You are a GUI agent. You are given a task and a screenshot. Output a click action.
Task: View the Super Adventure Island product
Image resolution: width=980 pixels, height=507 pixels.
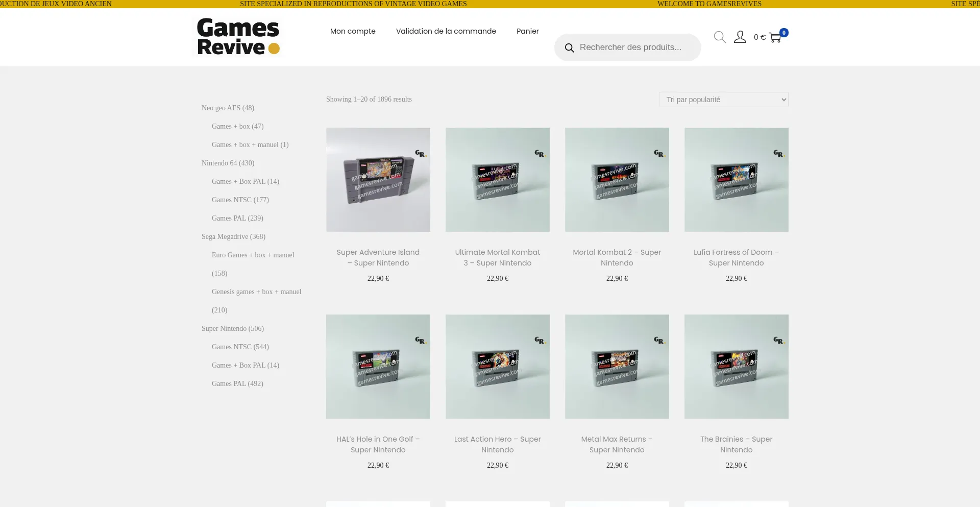point(378,179)
